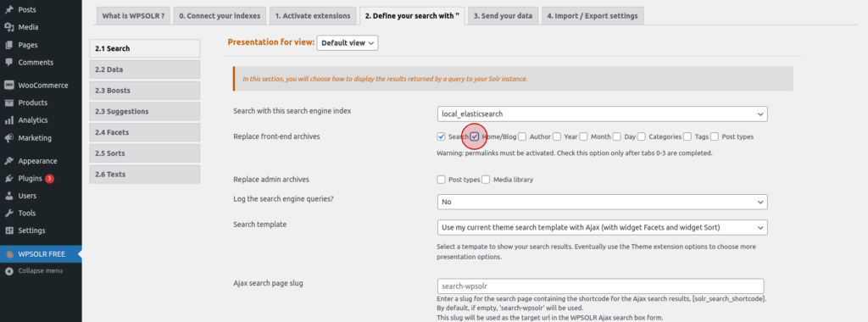Open the local_elasticsearch index dropdown
The image size is (868, 322).
click(603, 114)
